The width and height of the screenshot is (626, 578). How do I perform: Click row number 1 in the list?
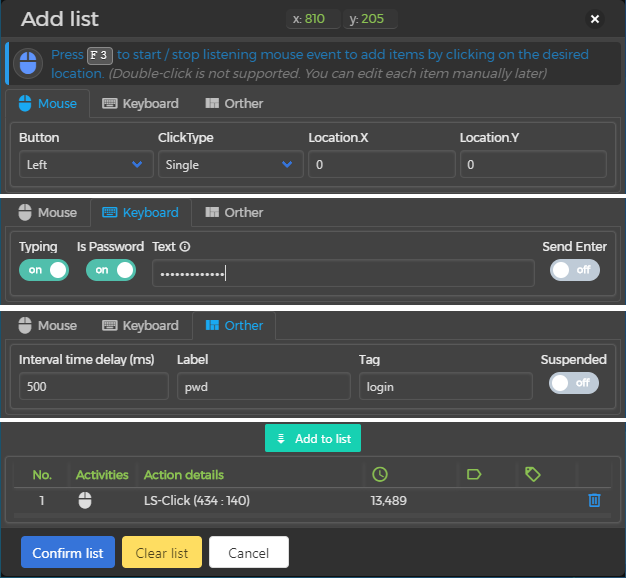(x=42, y=501)
